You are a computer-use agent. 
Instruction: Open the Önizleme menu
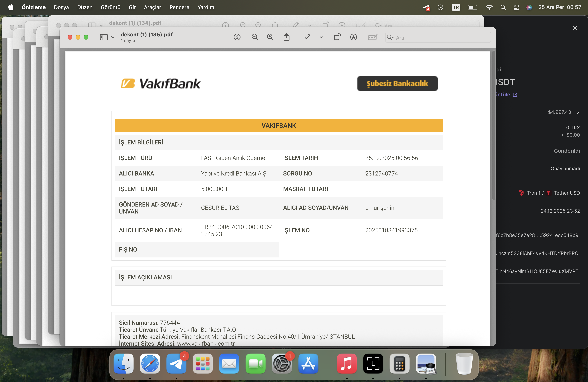point(34,7)
